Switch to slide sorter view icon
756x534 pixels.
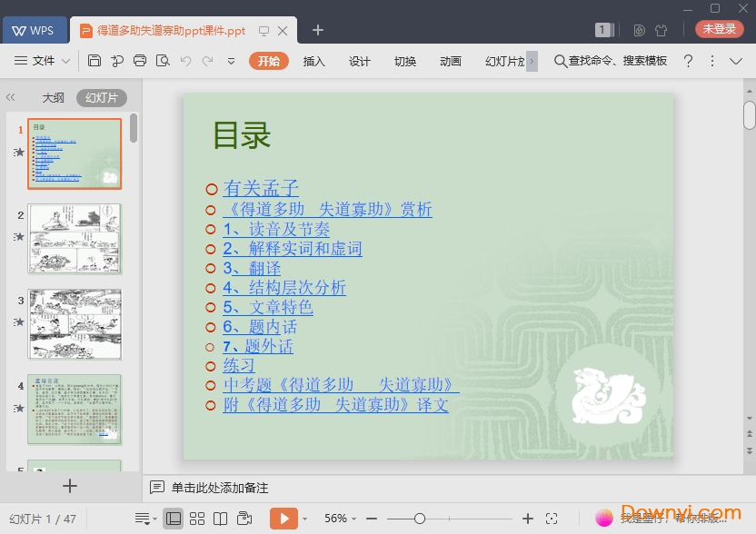[196, 519]
